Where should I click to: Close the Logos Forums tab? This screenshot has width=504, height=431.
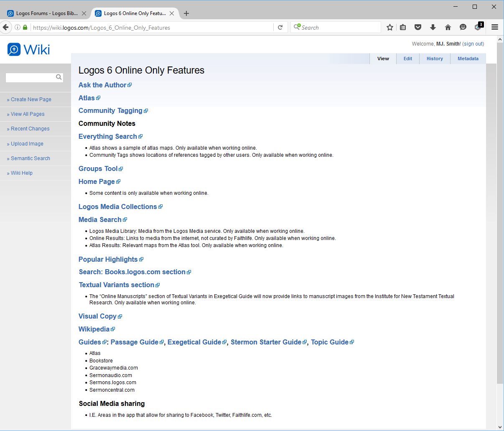tap(84, 13)
